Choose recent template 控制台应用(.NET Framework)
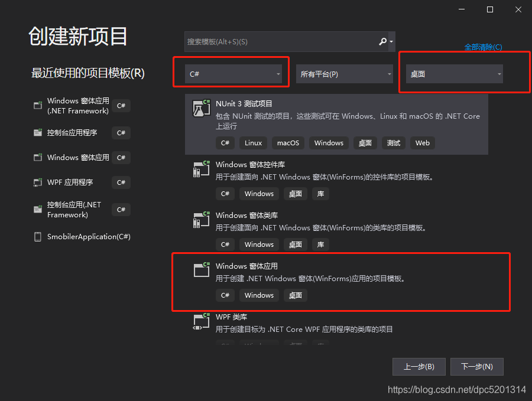Screen dimensions: 532x401 (x=74, y=210)
